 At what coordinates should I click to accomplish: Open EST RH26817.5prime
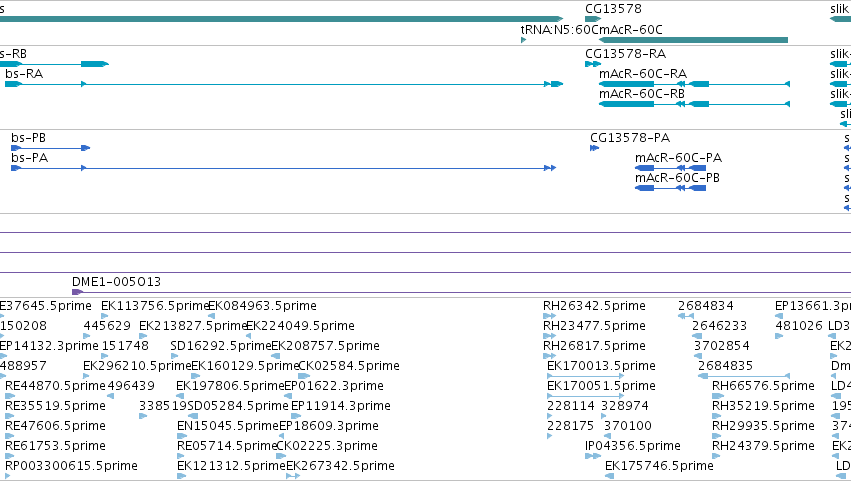[x=594, y=346]
